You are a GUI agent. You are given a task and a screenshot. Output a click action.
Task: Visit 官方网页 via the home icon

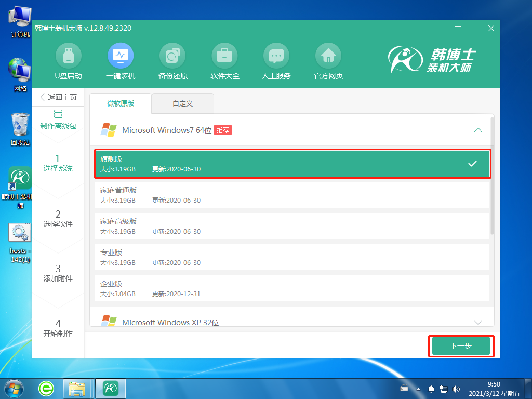[328, 55]
